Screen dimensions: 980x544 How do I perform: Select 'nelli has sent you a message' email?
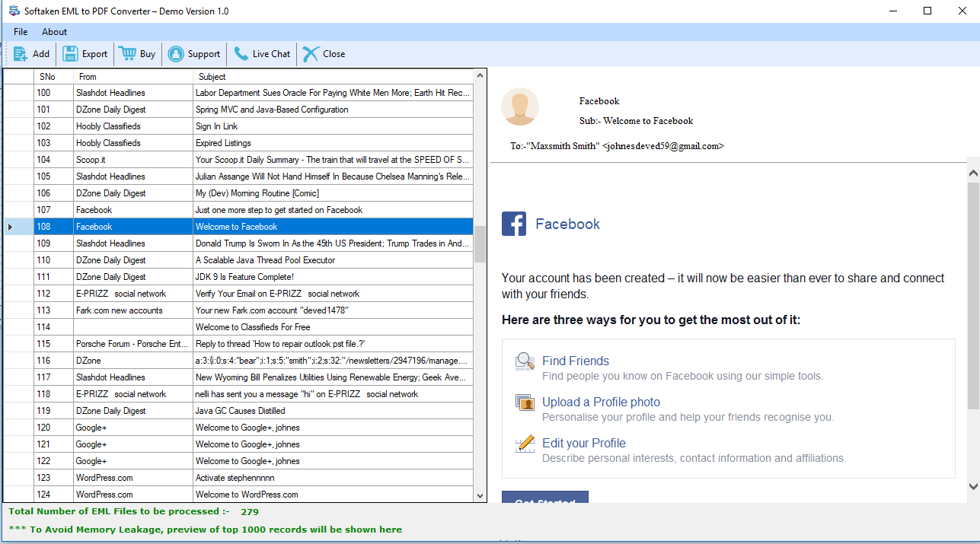click(238, 394)
